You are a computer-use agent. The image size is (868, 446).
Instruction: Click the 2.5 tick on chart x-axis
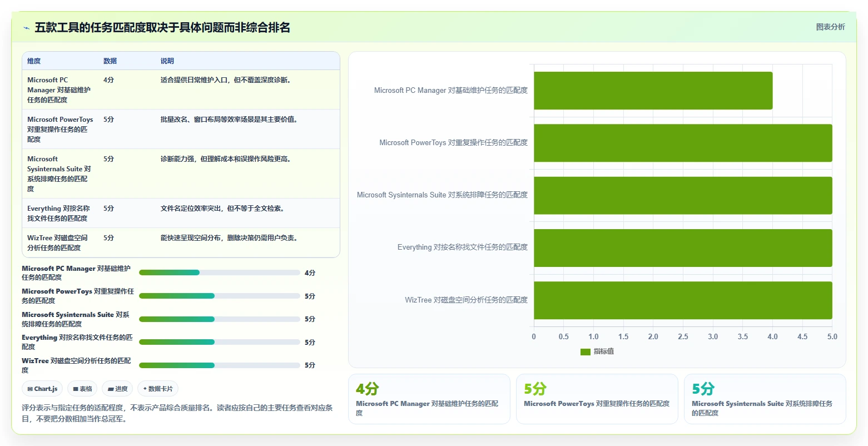click(x=683, y=337)
